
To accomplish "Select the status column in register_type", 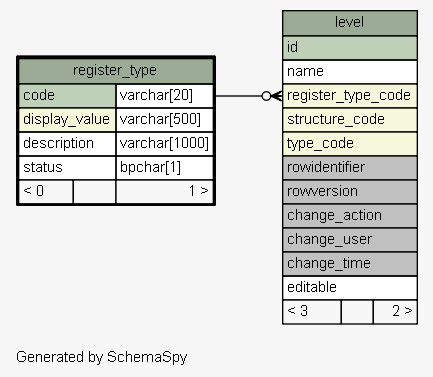I will click(67, 168).
